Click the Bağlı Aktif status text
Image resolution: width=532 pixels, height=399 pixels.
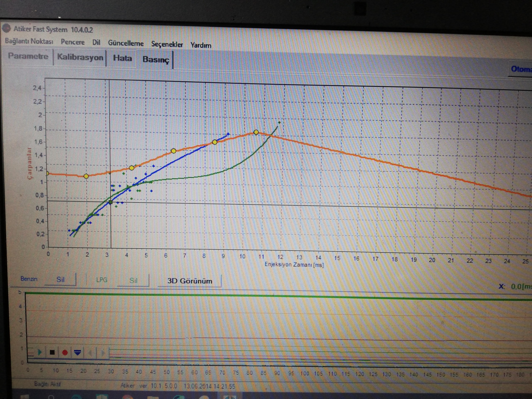tap(47, 384)
